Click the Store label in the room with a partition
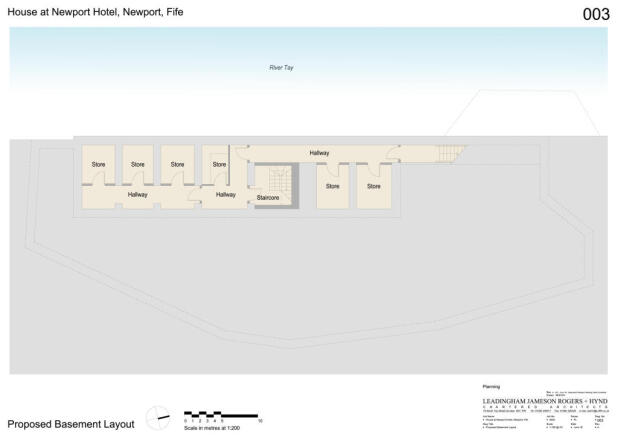The height and width of the screenshot is (437, 618). click(x=220, y=164)
